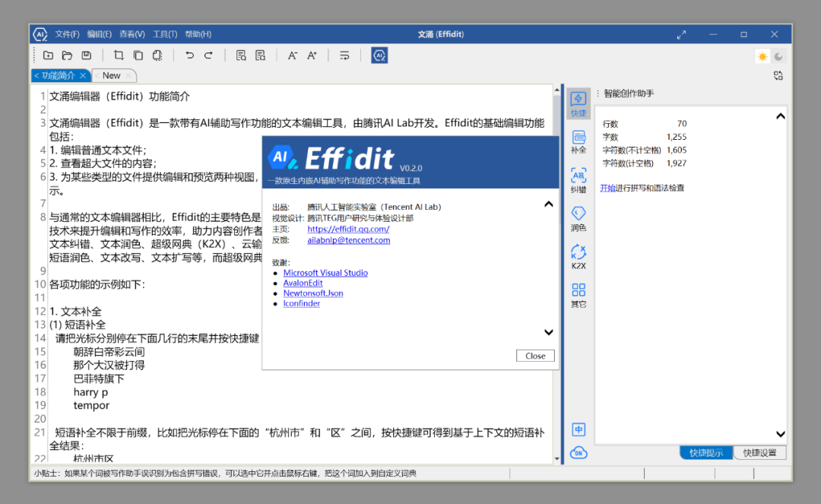This screenshot has width=821, height=504.
Task: Click the layout switch icon below the theme toggle
Action: tap(778, 76)
